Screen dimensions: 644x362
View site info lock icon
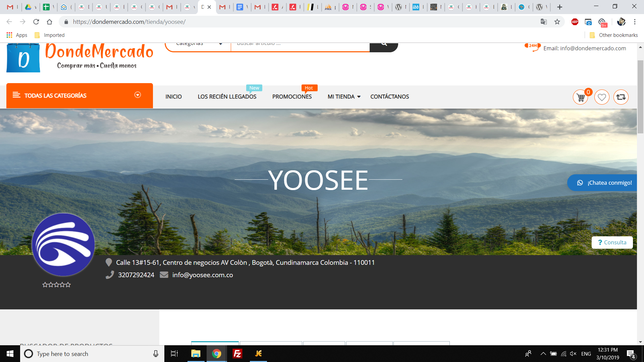coord(66,22)
